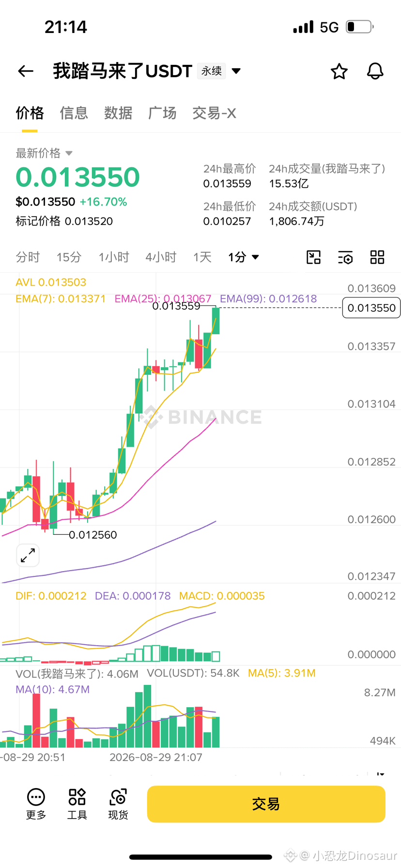This screenshot has height=868, width=401.
Task: Open the trading pair switcher dropdown arrow
Action: 236,71
